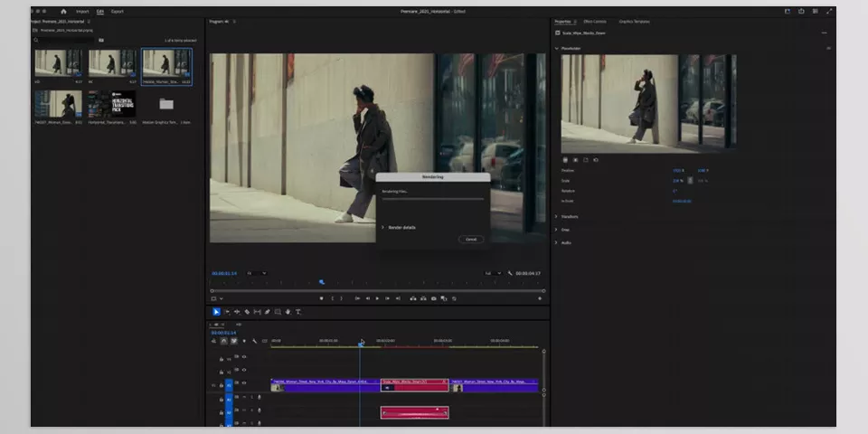868x434 pixels.
Task: Expand the Crop section
Action: point(557,229)
